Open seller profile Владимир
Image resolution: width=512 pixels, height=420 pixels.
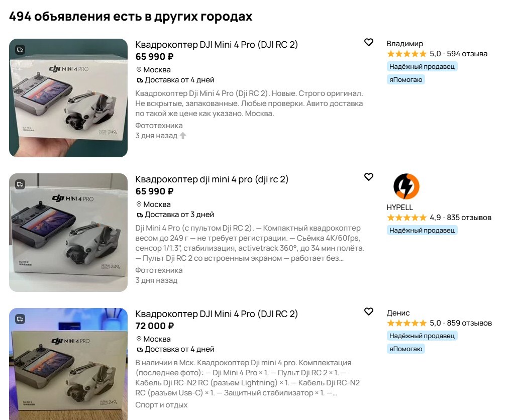pos(404,43)
